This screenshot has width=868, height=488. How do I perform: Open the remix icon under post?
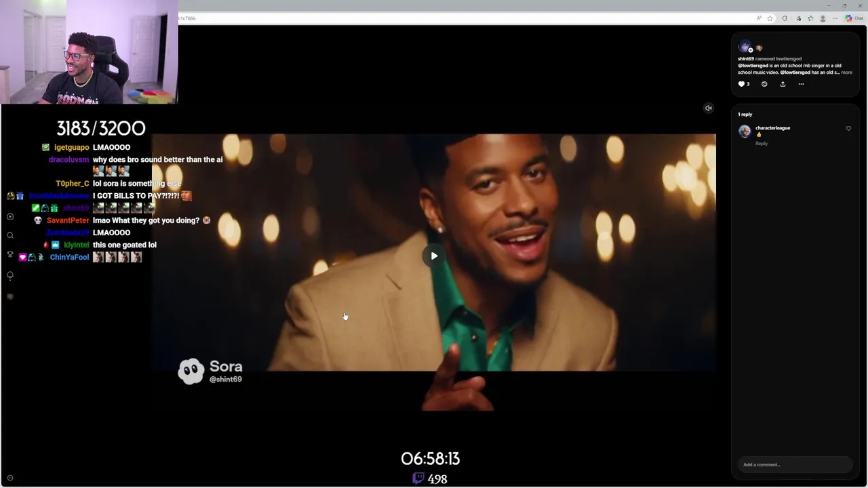point(764,84)
